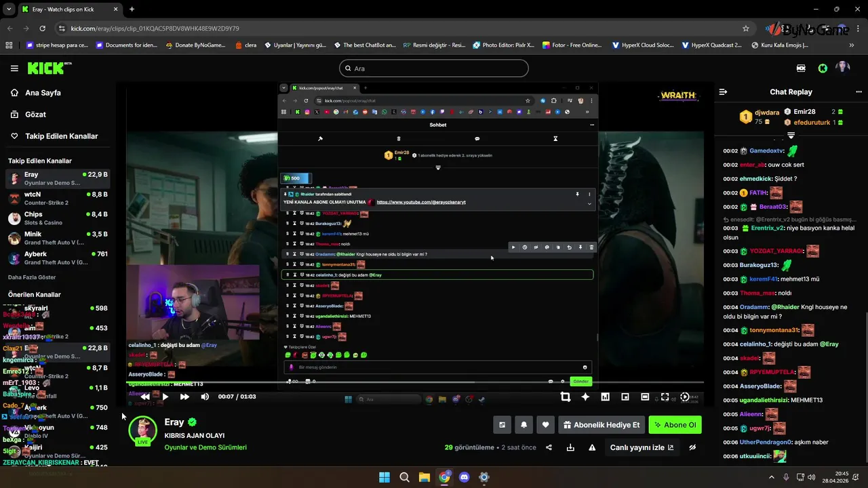Follow Eray with the heart button
868x488 pixels.
coord(545,425)
